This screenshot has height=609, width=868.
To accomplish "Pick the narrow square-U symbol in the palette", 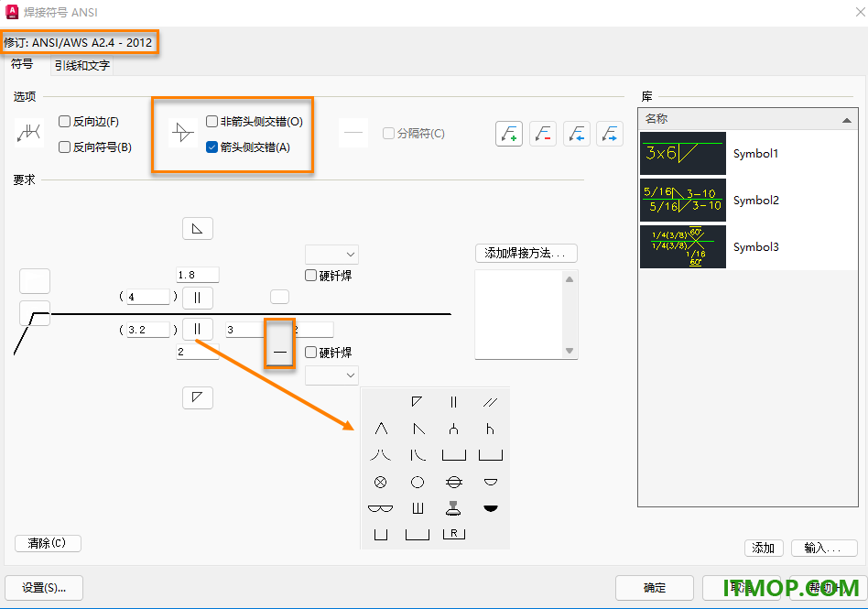I will [380, 534].
